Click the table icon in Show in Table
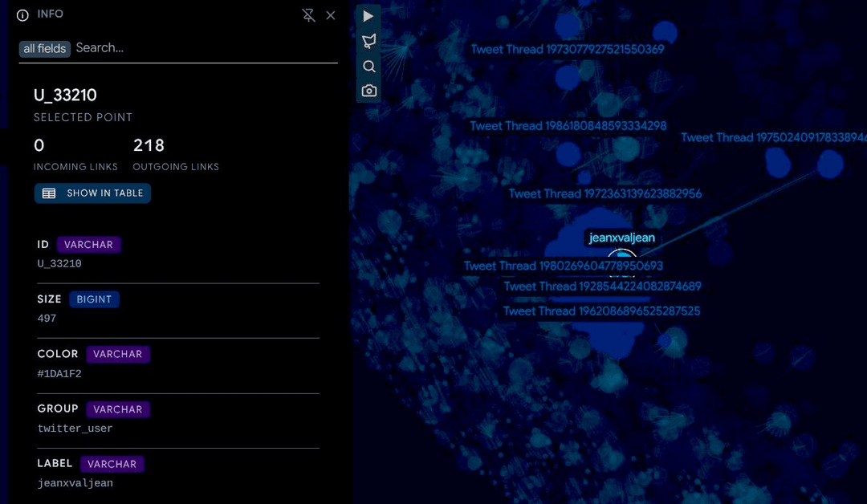 coord(49,193)
